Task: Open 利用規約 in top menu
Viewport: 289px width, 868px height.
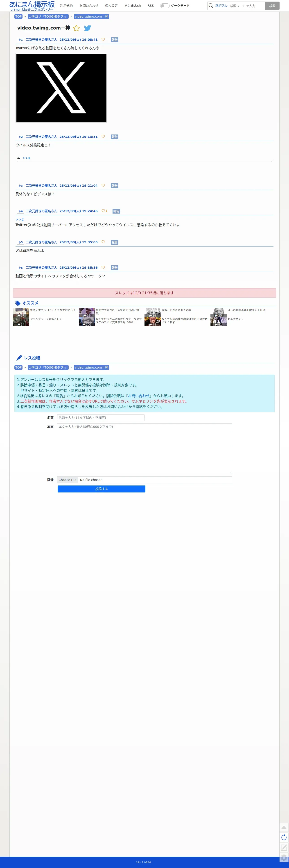Action: tap(66, 6)
